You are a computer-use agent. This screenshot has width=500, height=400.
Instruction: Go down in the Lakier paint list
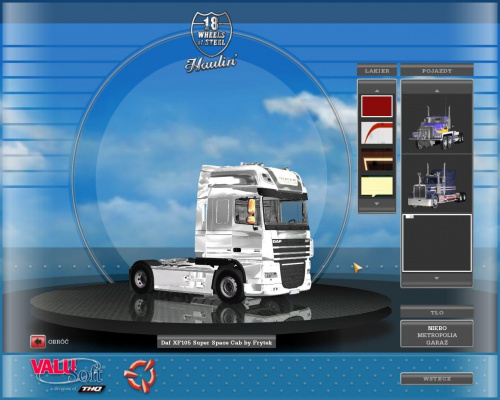click(377, 203)
